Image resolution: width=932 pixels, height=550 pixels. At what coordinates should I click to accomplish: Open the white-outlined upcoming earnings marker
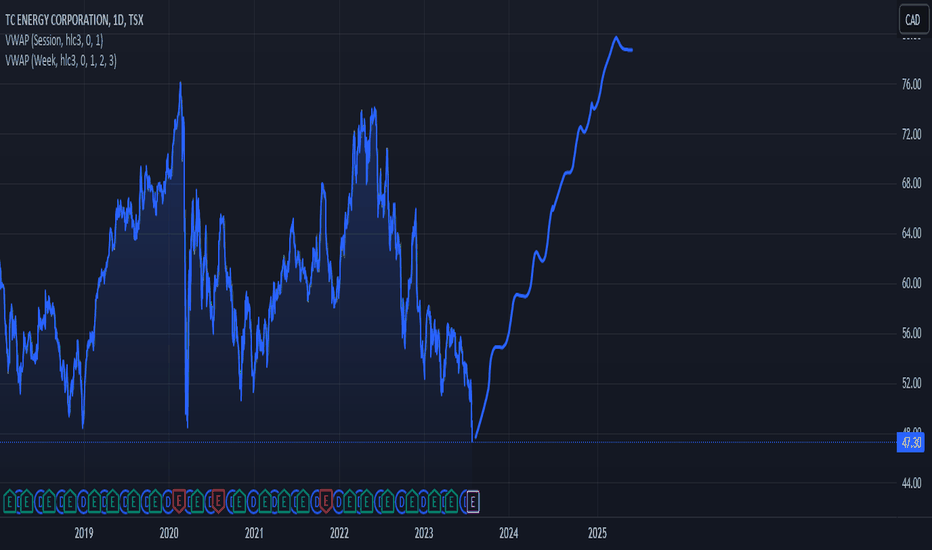pos(473,502)
